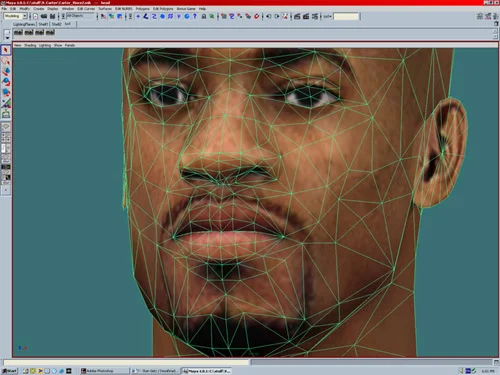Click the Open Scene icon

coord(44,16)
